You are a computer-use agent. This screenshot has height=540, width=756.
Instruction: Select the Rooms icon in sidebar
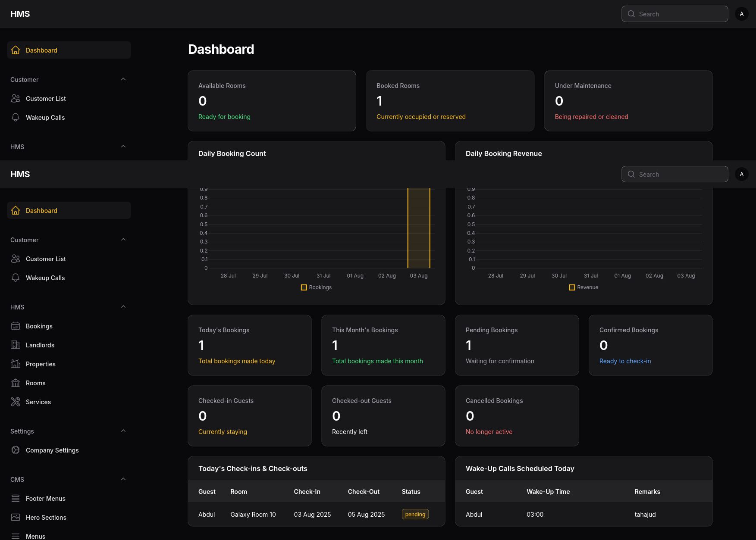tap(16, 383)
